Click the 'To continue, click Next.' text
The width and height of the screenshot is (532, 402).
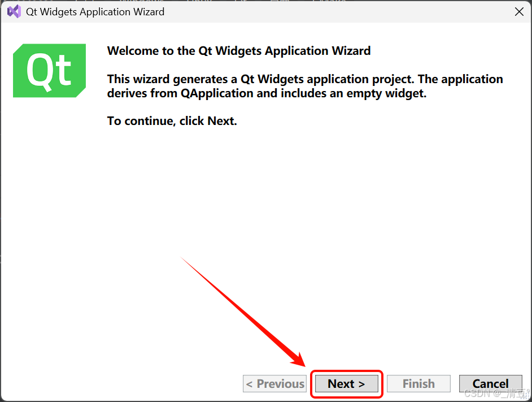pos(172,121)
